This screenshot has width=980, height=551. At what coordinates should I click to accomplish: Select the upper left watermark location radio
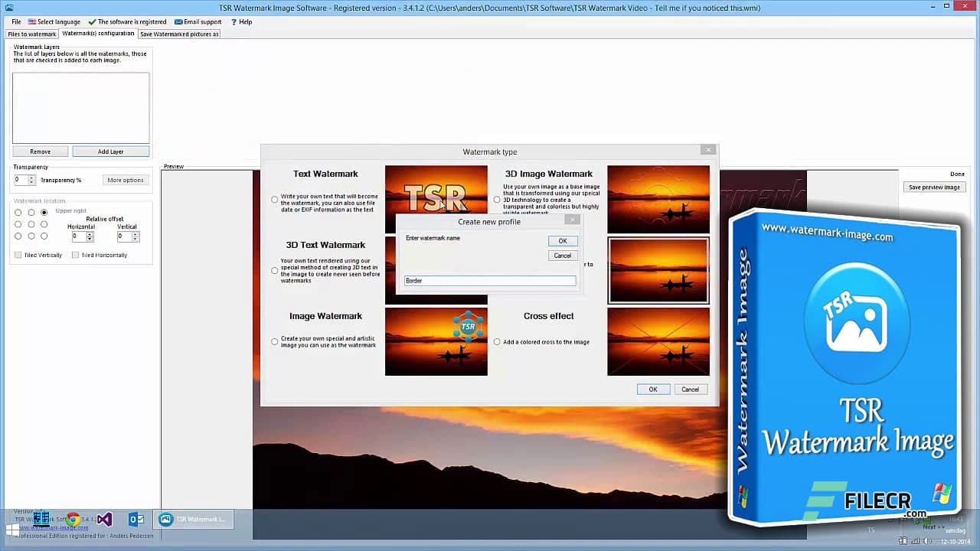(18, 212)
